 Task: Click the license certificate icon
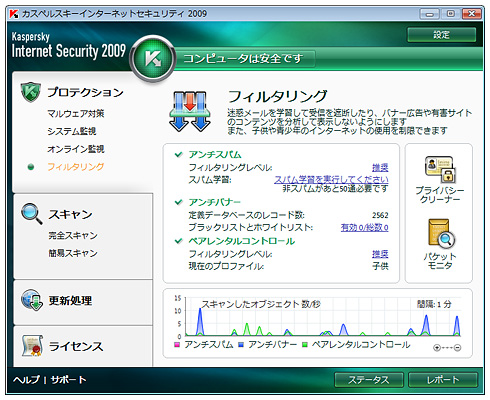point(32,346)
